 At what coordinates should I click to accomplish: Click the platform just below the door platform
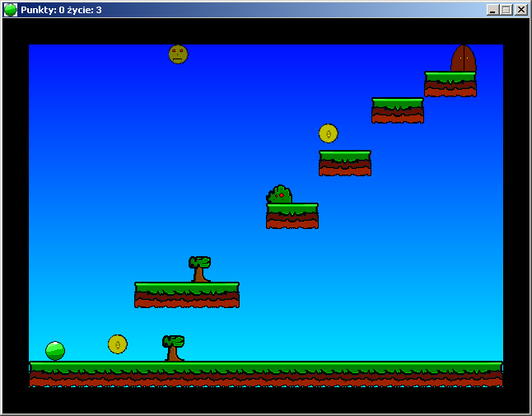398,110
